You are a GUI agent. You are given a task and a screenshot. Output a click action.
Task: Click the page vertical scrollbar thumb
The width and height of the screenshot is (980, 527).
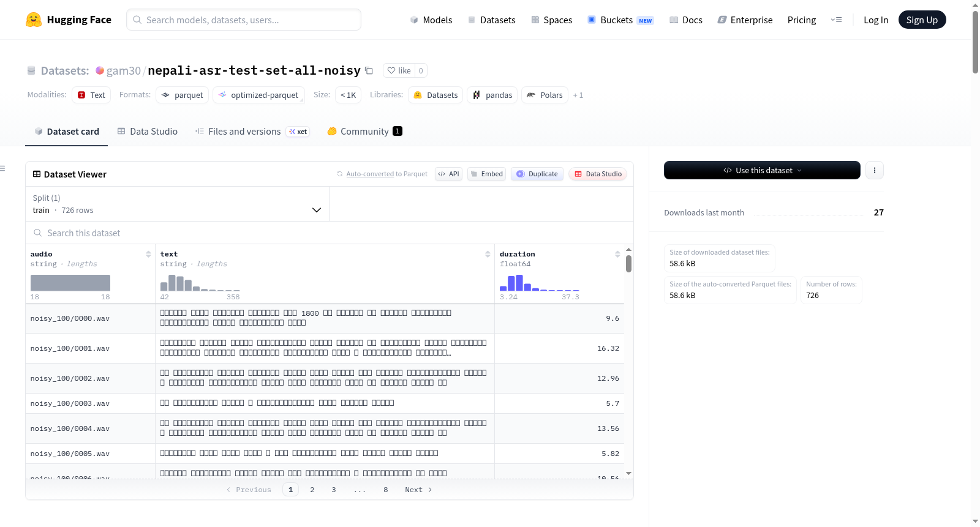pos(975,42)
